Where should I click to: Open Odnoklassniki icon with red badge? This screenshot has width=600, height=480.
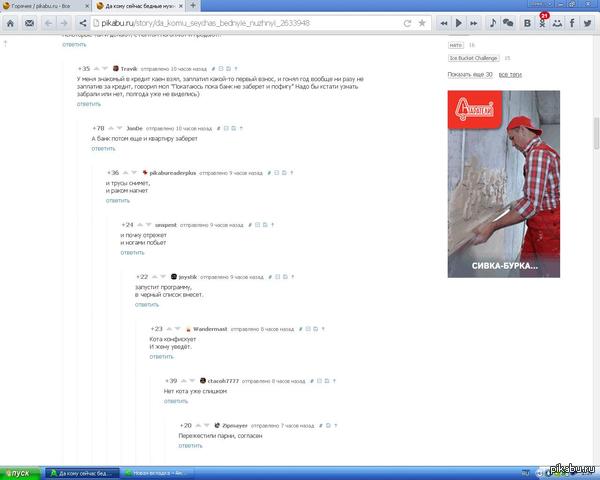click(x=543, y=22)
